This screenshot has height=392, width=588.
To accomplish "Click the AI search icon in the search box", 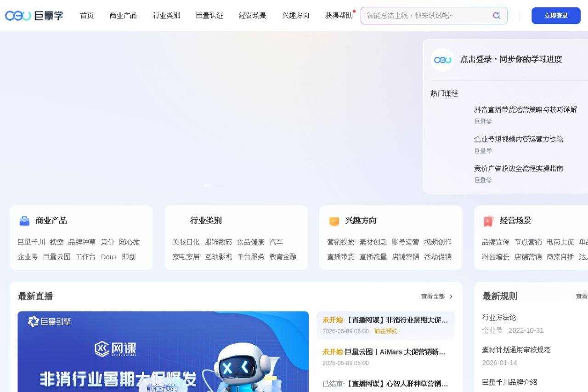I will (x=497, y=16).
